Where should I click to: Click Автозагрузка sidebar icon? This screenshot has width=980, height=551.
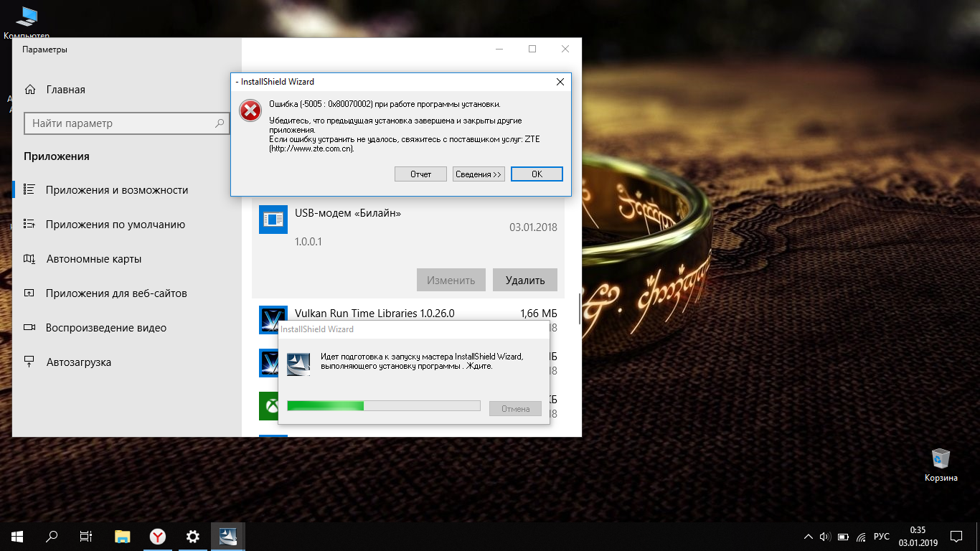pyautogui.click(x=29, y=362)
